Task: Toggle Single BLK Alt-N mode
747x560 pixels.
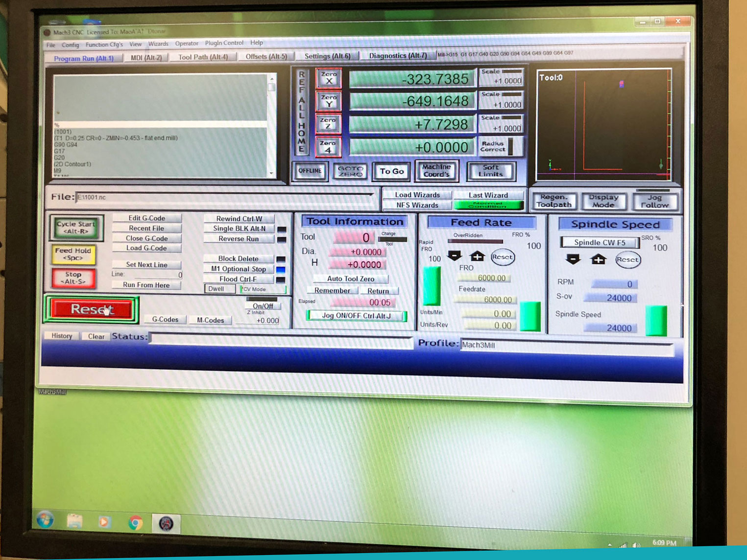Action: point(239,229)
